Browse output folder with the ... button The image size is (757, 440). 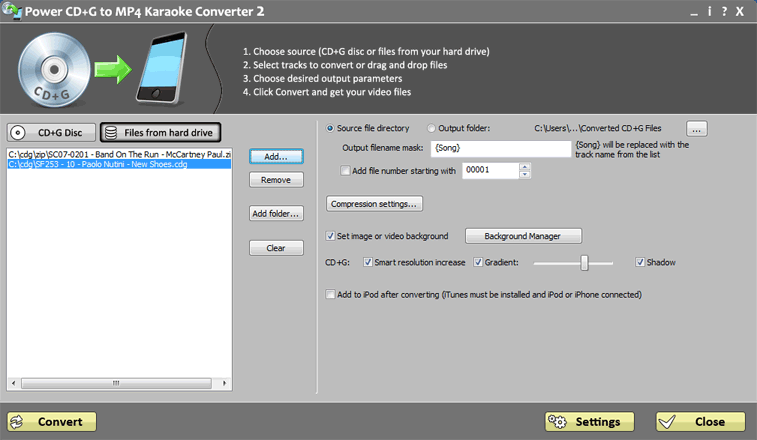697,129
